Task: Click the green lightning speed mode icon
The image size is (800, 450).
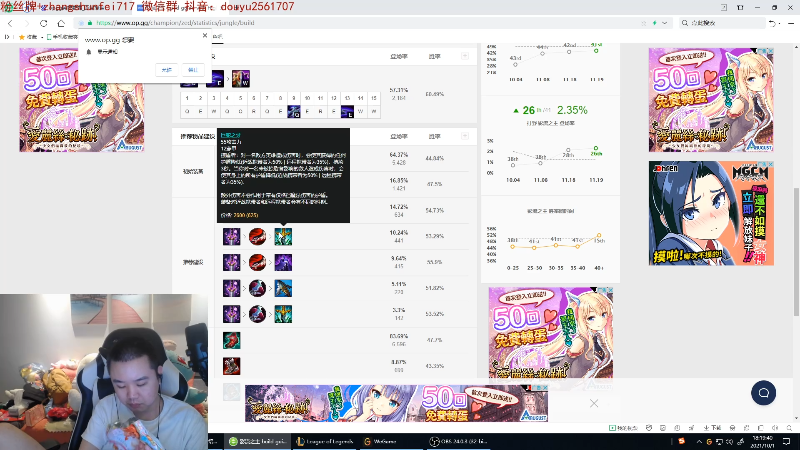Action: tap(655, 23)
